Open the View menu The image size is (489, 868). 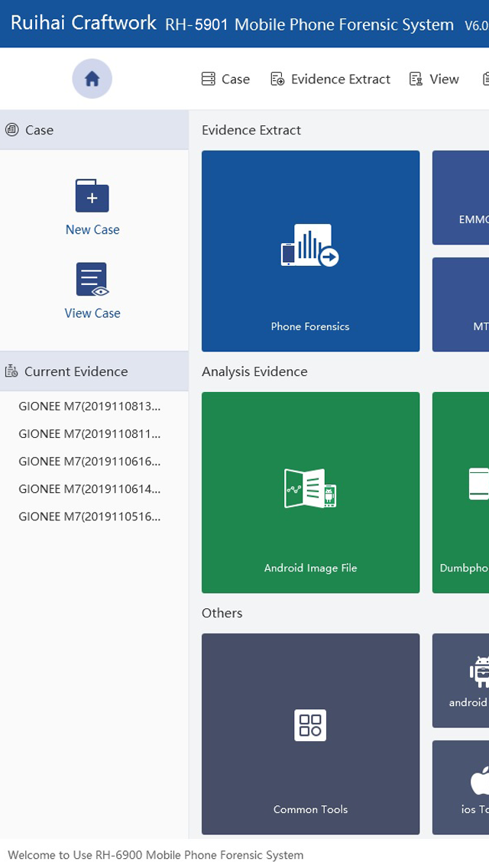(435, 79)
